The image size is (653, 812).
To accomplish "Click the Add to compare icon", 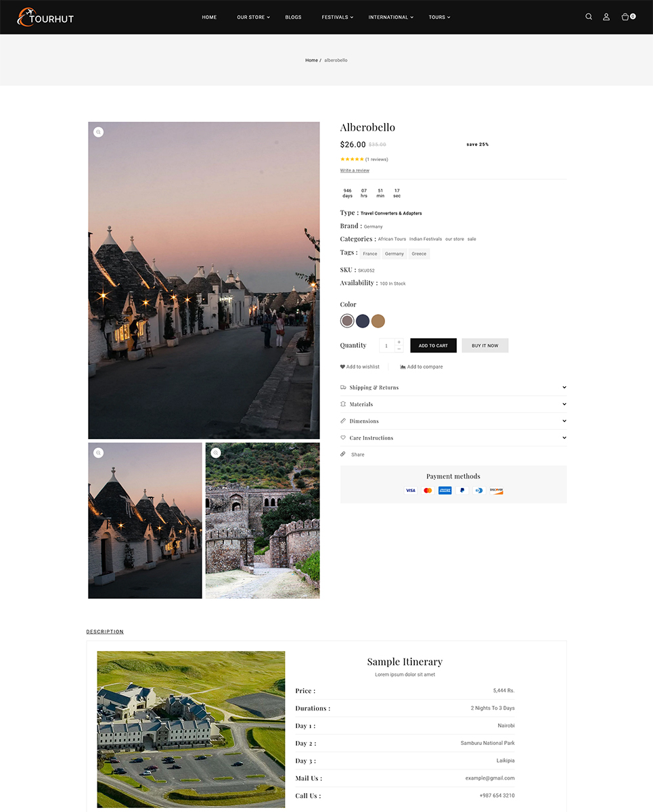I will tap(403, 367).
